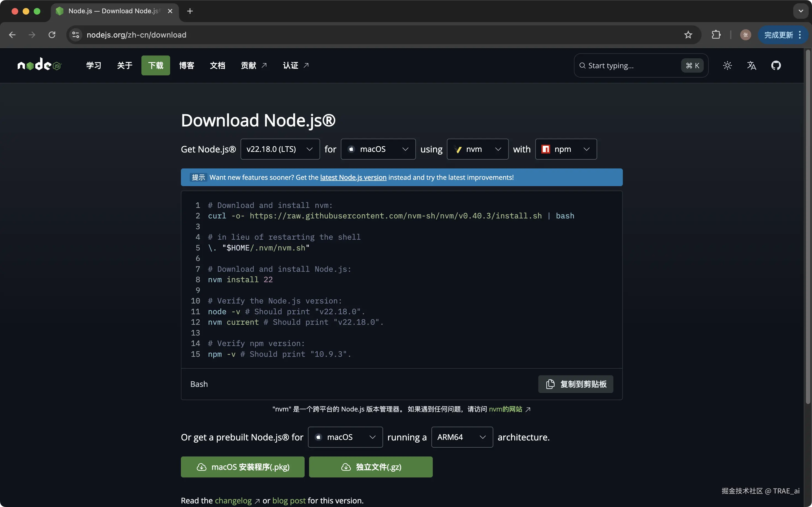Download macOS 安装程序(.pkg)
This screenshot has height=507, width=812.
[x=242, y=467]
